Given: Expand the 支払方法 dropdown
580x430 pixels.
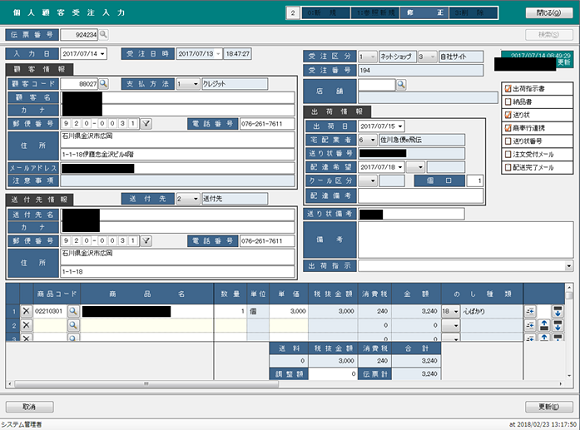Looking at the screenshot, I should pyautogui.click(x=196, y=84).
